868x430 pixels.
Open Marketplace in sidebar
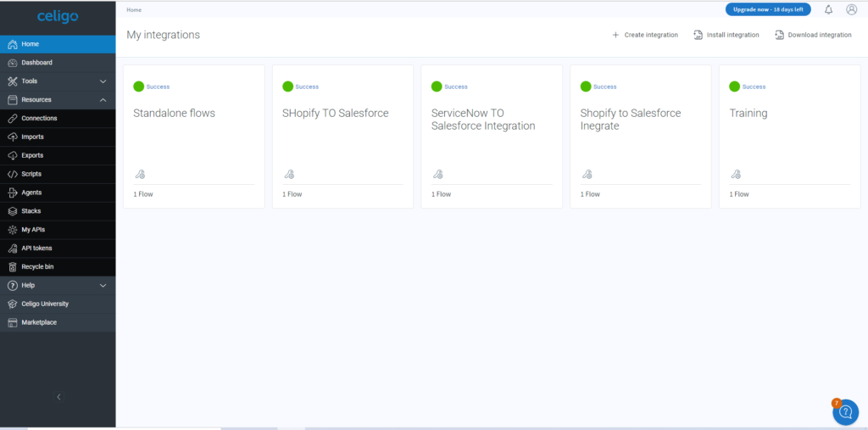(58, 322)
